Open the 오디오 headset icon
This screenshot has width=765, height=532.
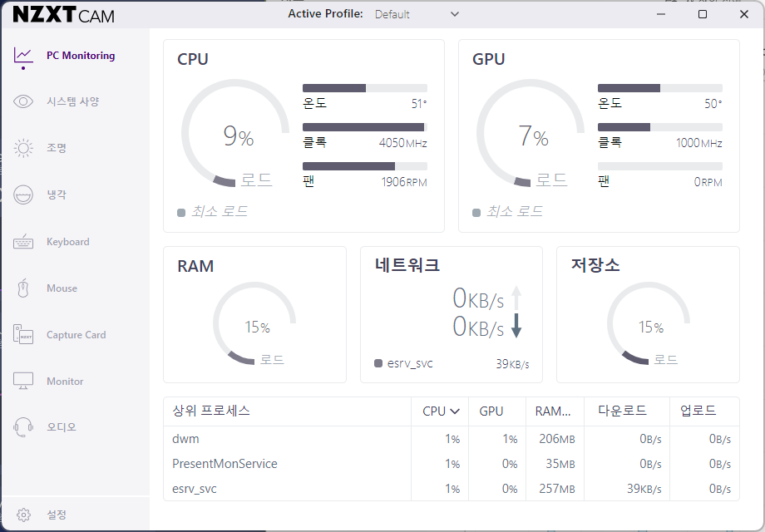23,427
